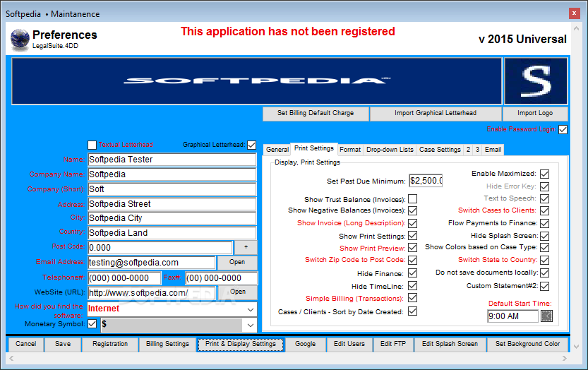Toggle Simple Billing (Transactions) checkbox

pyautogui.click(x=412, y=298)
